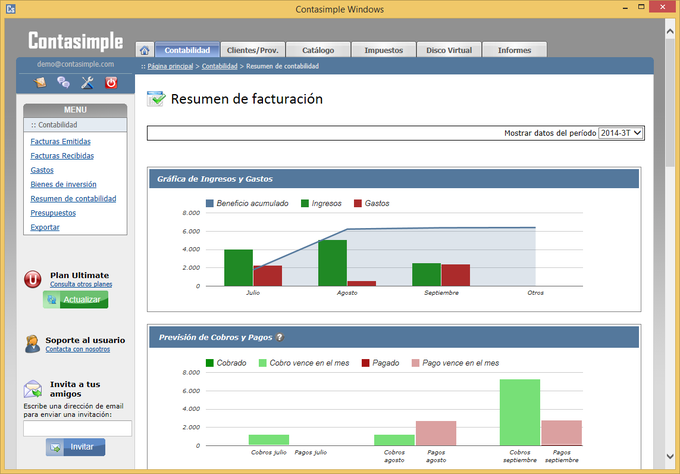The image size is (680, 474).
Task: Open the chat bubbles icon
Action: click(x=63, y=82)
